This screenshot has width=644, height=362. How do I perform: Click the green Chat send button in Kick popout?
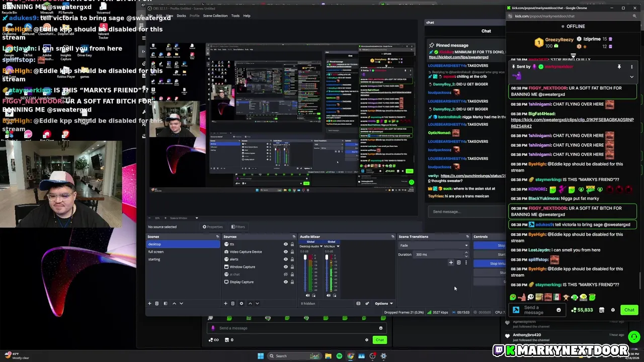click(x=629, y=310)
